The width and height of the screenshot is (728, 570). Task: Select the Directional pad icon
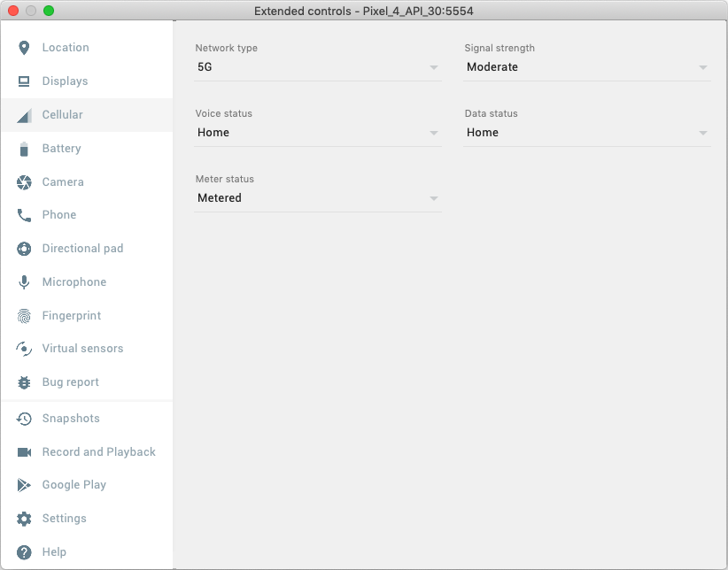(x=24, y=249)
